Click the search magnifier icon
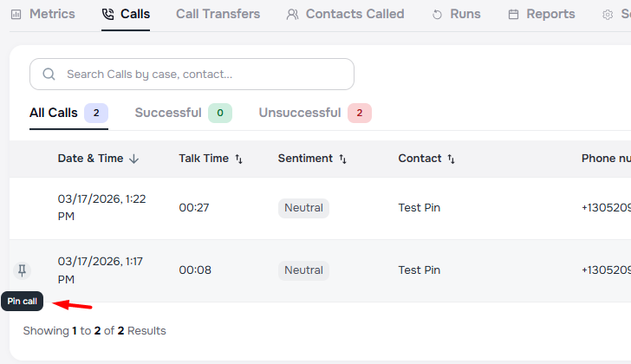 pos(49,75)
